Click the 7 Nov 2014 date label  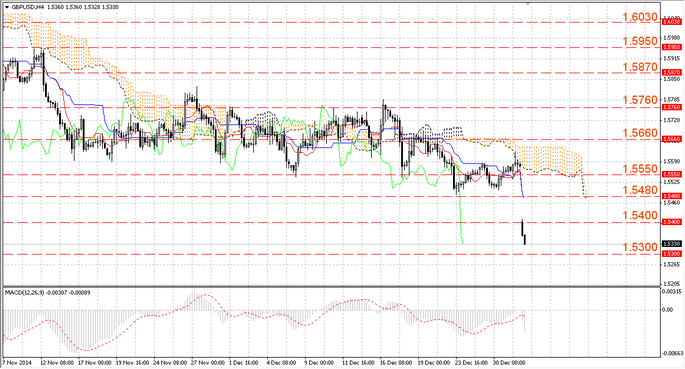[17, 363]
